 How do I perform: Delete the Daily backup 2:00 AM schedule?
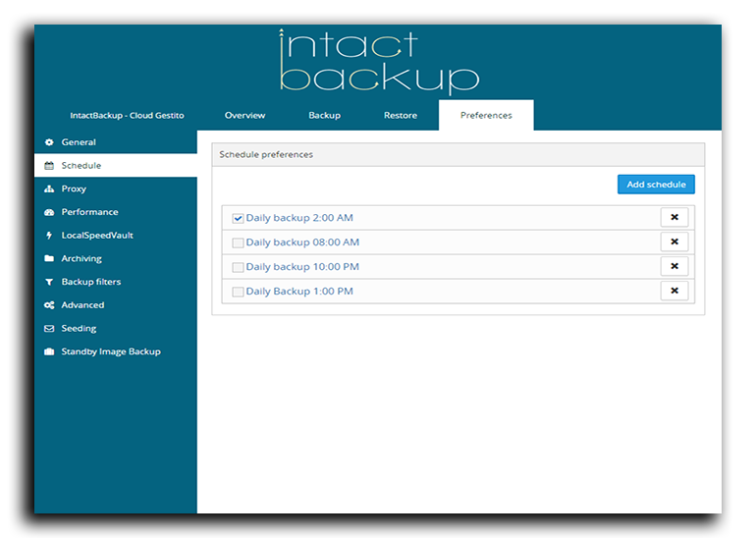pos(674,217)
